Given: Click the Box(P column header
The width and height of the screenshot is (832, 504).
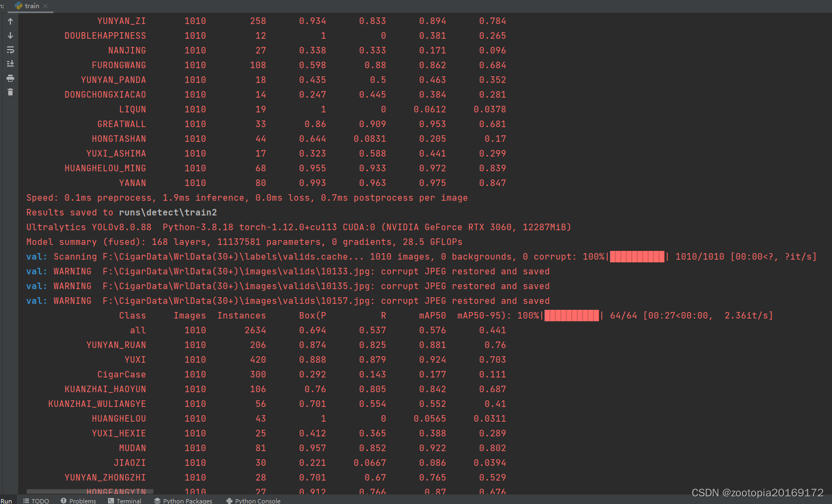Looking at the screenshot, I should [x=313, y=315].
